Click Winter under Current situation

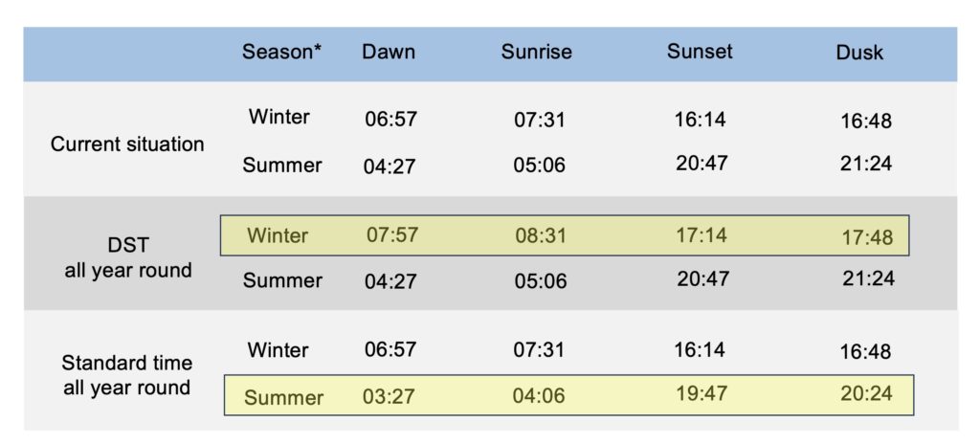(278, 118)
